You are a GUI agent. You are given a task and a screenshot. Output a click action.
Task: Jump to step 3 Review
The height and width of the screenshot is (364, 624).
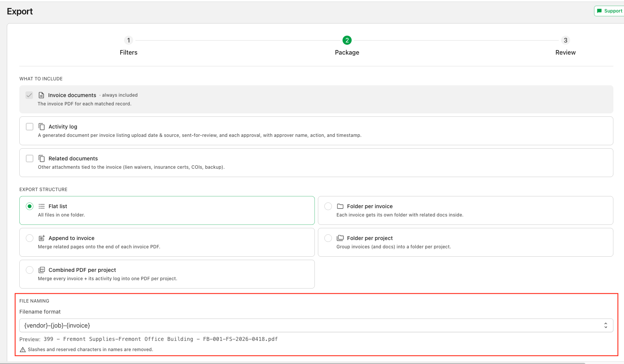click(566, 46)
